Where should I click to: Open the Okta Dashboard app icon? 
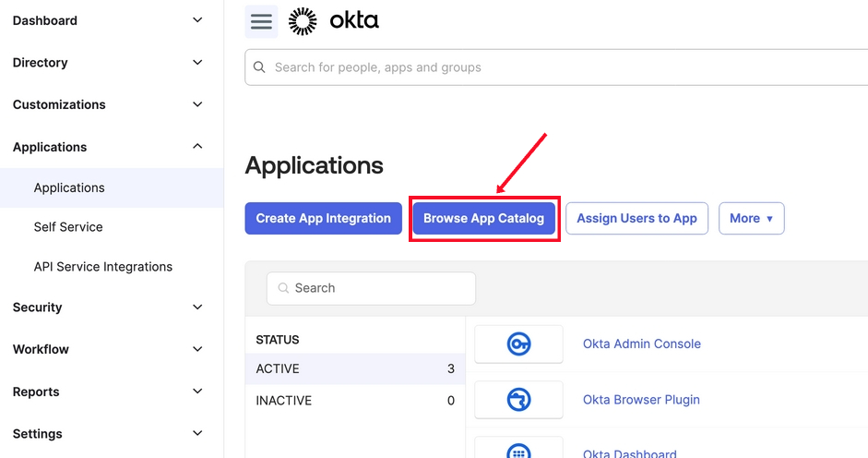(518, 451)
